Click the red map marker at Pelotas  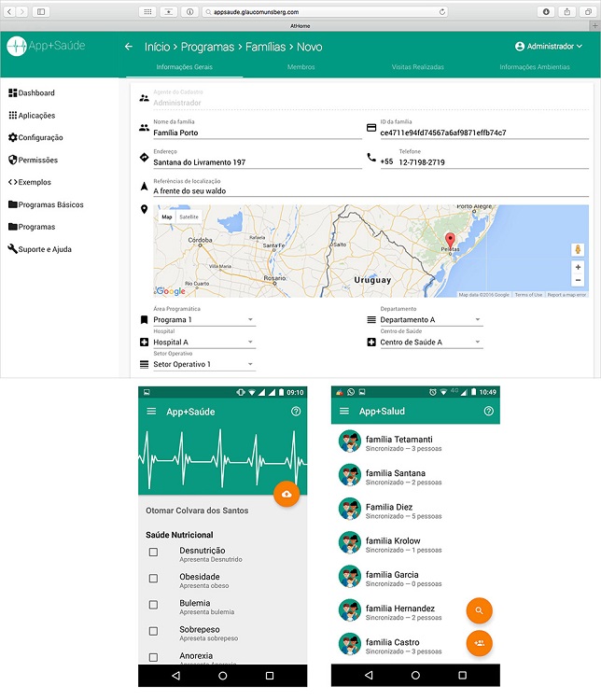point(451,240)
